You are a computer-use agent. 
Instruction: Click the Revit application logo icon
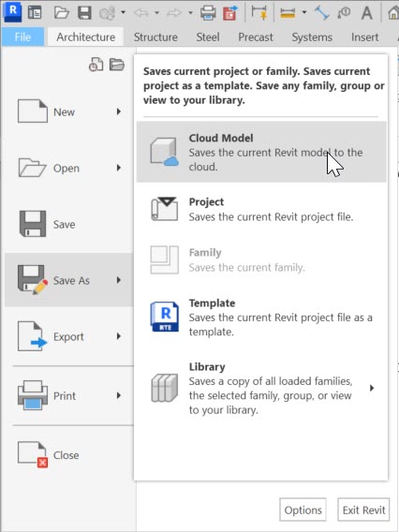[12, 11]
